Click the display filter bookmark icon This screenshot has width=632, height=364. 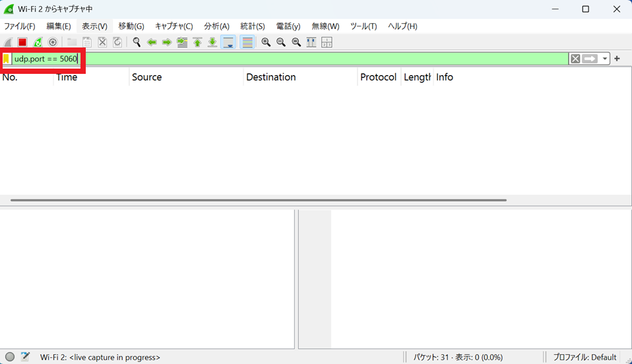7,59
